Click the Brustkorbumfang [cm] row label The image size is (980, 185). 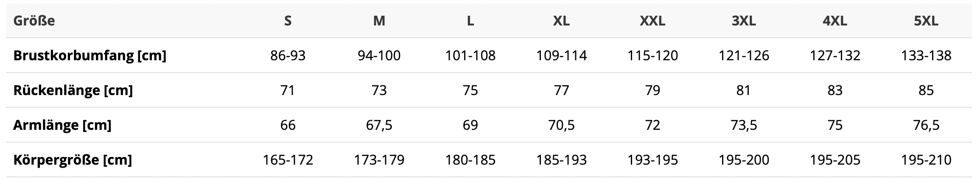(90, 56)
